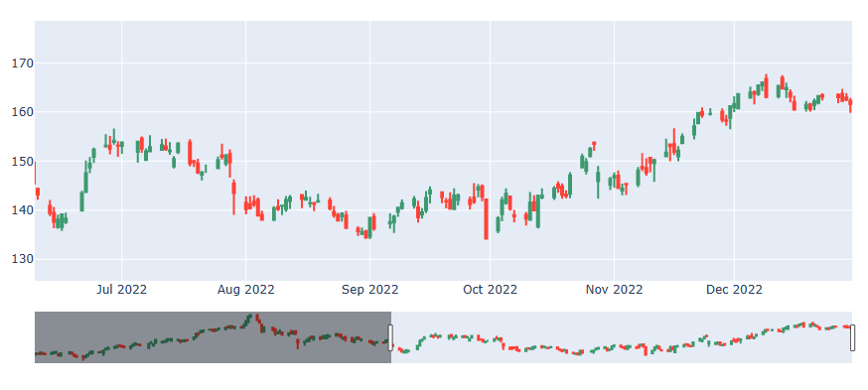
Task: Click the 160 y-axis tick label
Action: coord(22,112)
